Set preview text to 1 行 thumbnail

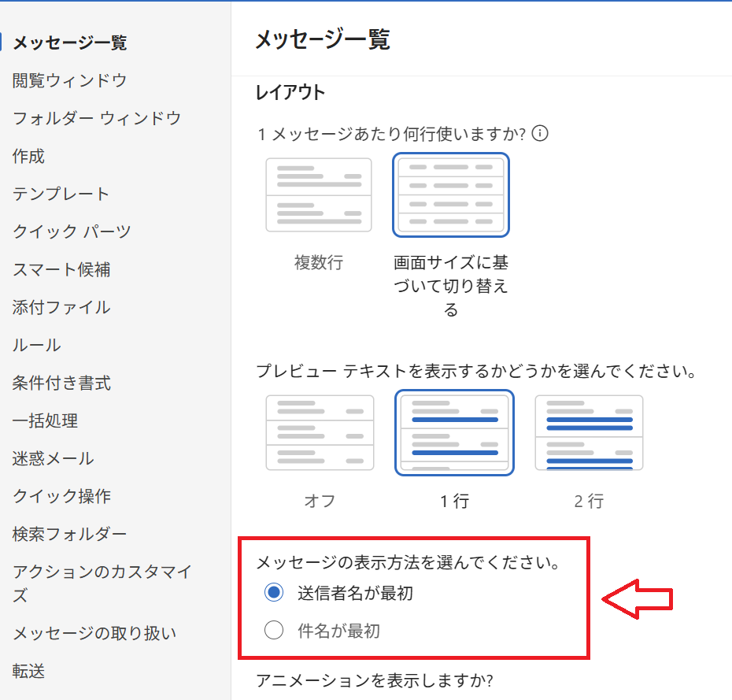[x=454, y=433]
